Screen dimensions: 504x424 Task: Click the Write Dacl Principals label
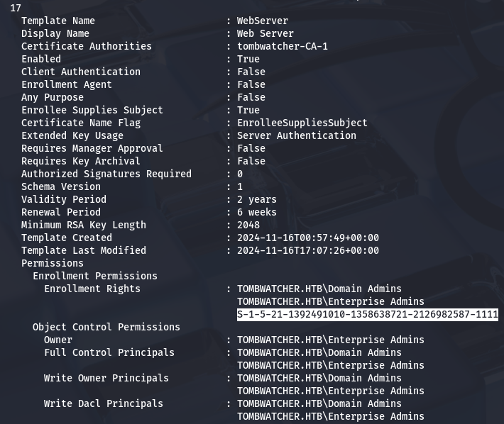(x=103, y=403)
